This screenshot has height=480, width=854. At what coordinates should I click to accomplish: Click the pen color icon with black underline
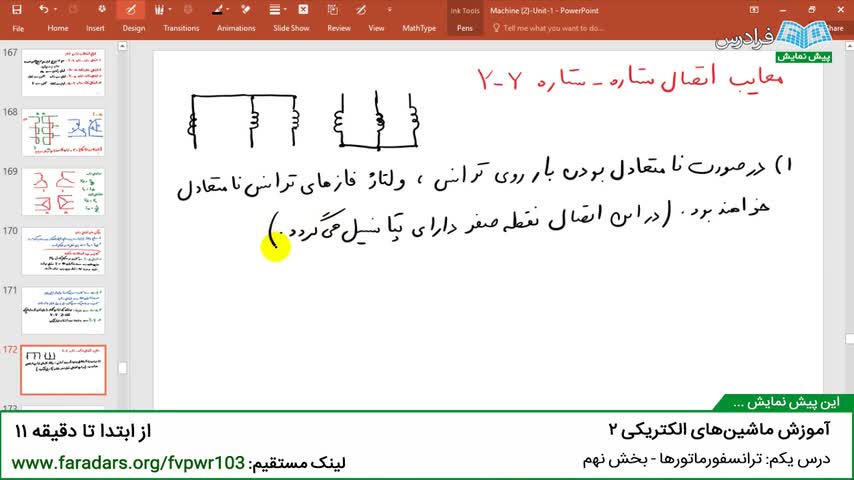point(217,9)
